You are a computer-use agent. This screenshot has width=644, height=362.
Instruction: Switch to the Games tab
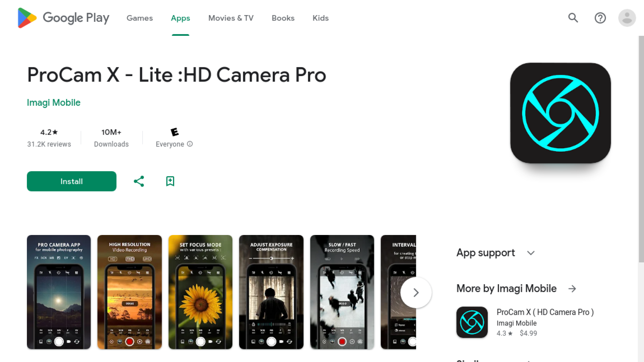coord(140,18)
